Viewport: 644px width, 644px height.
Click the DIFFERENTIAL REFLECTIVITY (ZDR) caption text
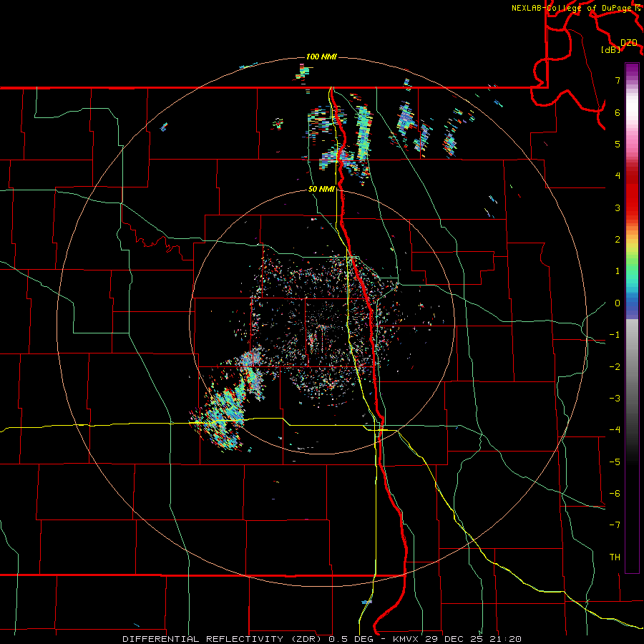(x=222, y=639)
